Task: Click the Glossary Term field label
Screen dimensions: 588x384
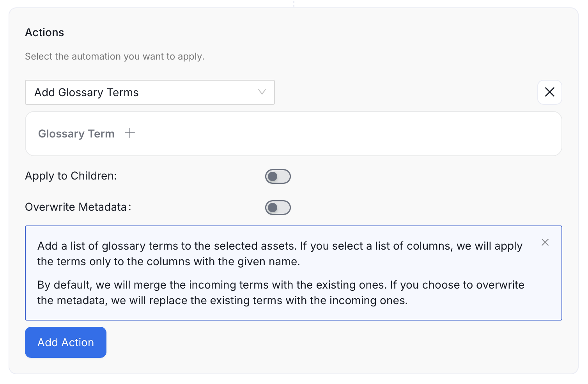Action: (76, 134)
